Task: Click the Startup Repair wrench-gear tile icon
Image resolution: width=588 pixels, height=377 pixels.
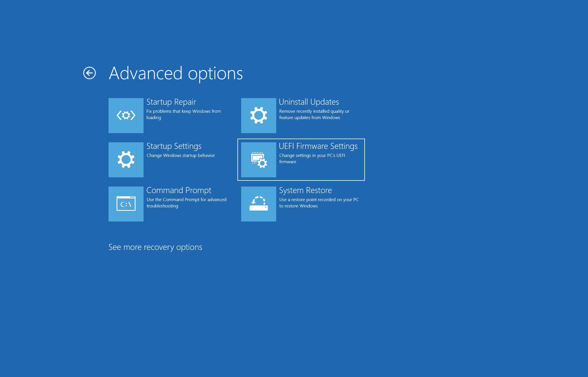Action: click(126, 115)
